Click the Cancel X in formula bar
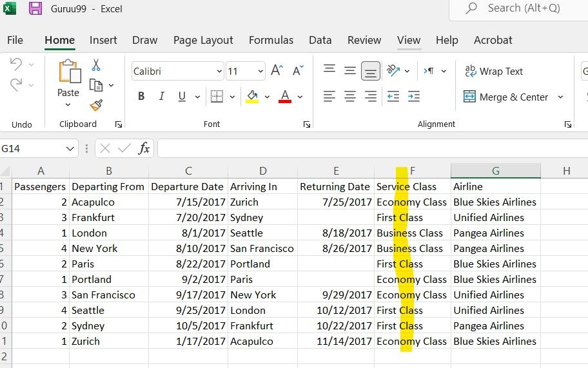588x368 pixels. [105, 148]
